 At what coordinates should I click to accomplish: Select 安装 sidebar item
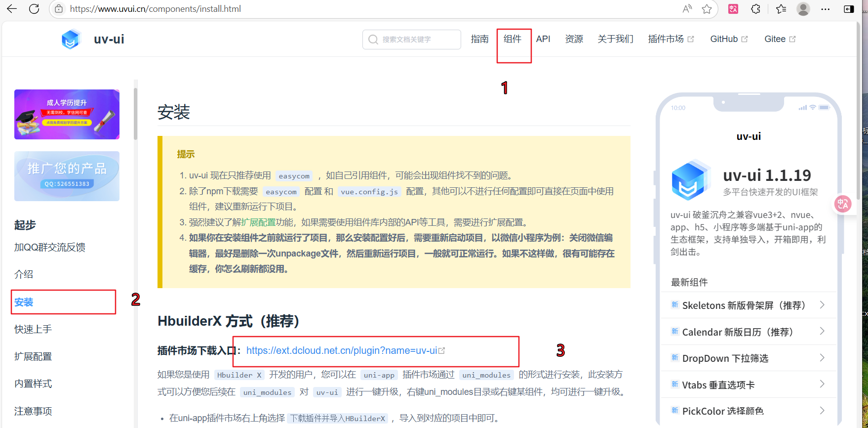(24, 302)
